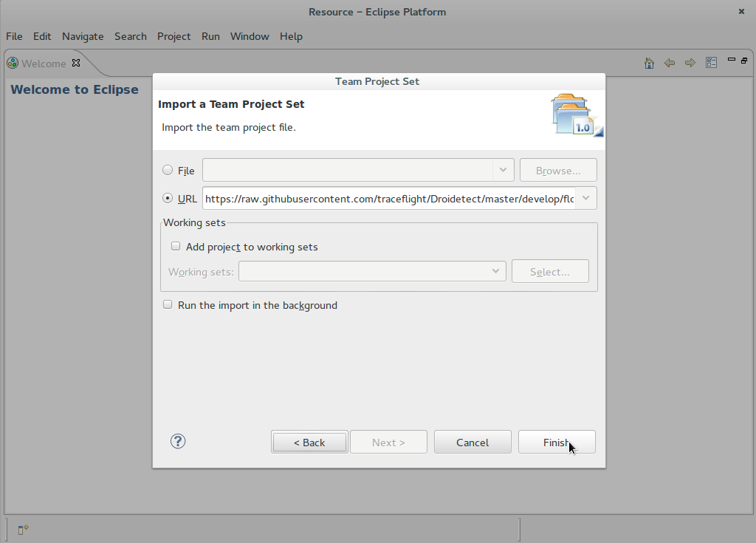The height and width of the screenshot is (543, 756).
Task: Check Run the import in the background
Action: [x=168, y=304]
